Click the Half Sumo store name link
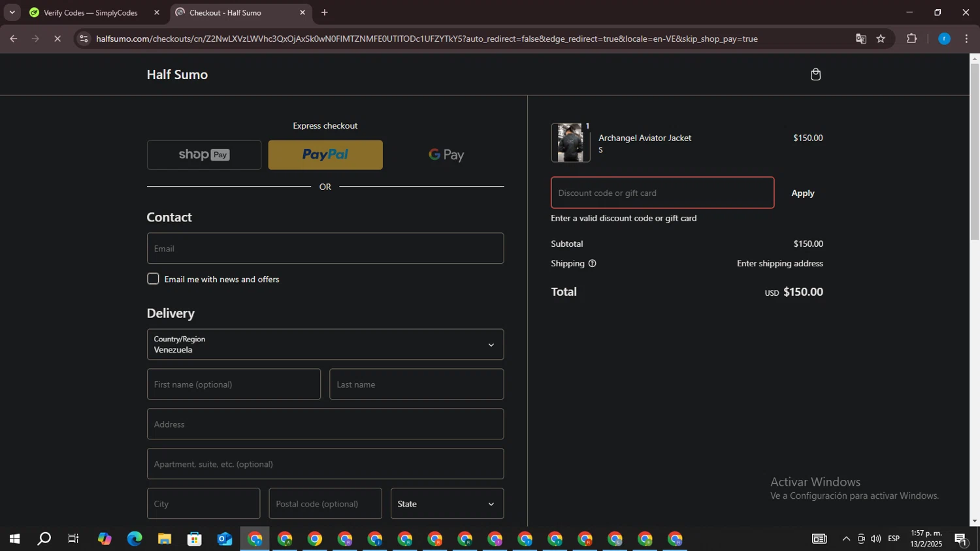980x551 pixels. coord(177,74)
